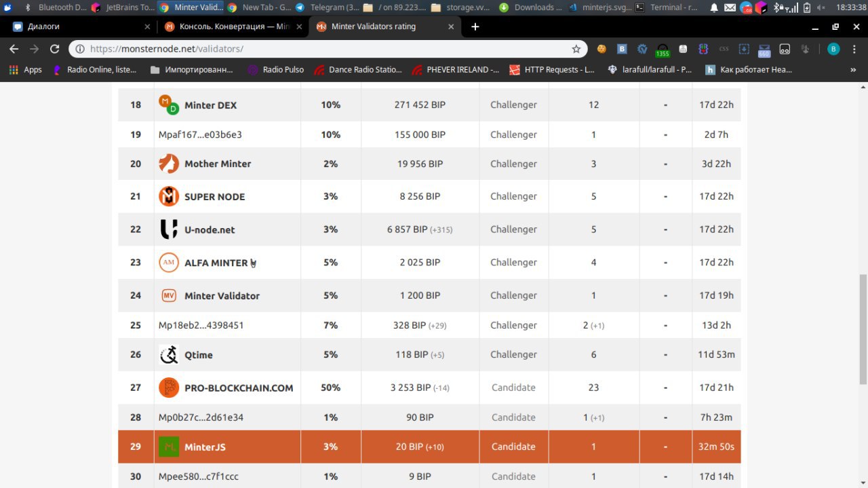Click the 271 452 BIP stake value
This screenshot has width=868, height=488.
(x=420, y=105)
